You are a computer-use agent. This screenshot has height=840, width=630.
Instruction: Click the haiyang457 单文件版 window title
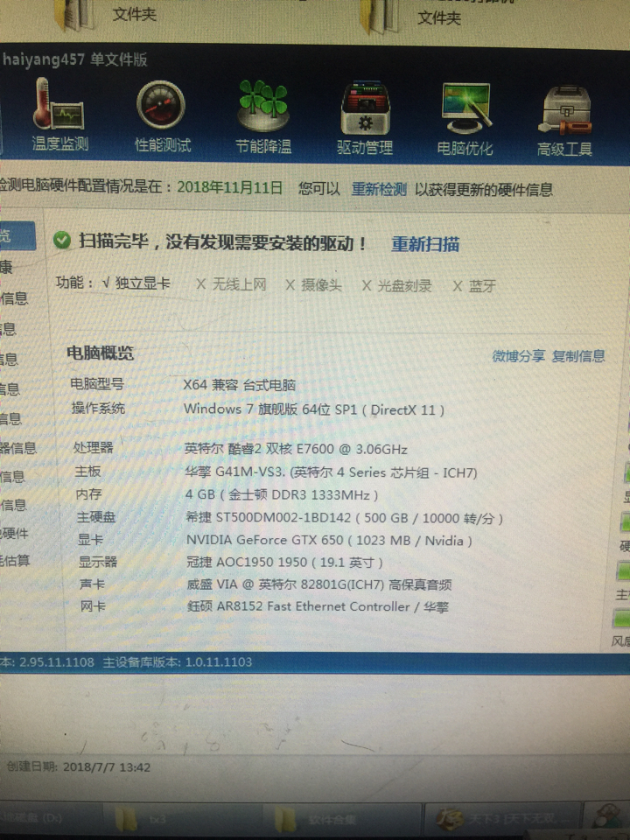tap(74, 59)
